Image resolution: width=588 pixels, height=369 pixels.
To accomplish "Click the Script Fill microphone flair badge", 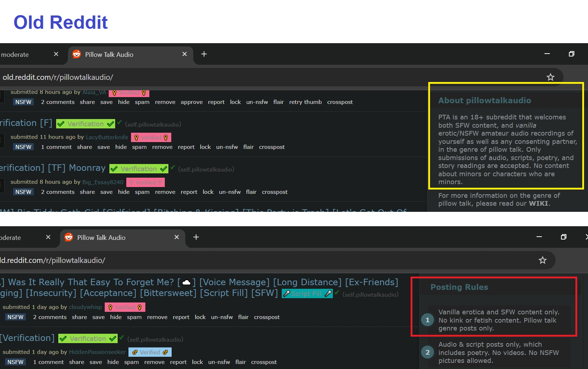I will pos(307,294).
